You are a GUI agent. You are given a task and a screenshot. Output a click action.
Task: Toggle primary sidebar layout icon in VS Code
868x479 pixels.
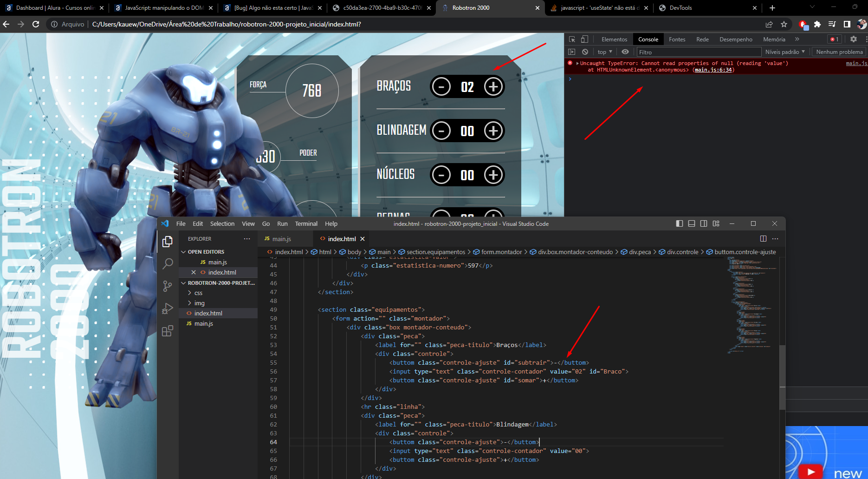click(680, 223)
